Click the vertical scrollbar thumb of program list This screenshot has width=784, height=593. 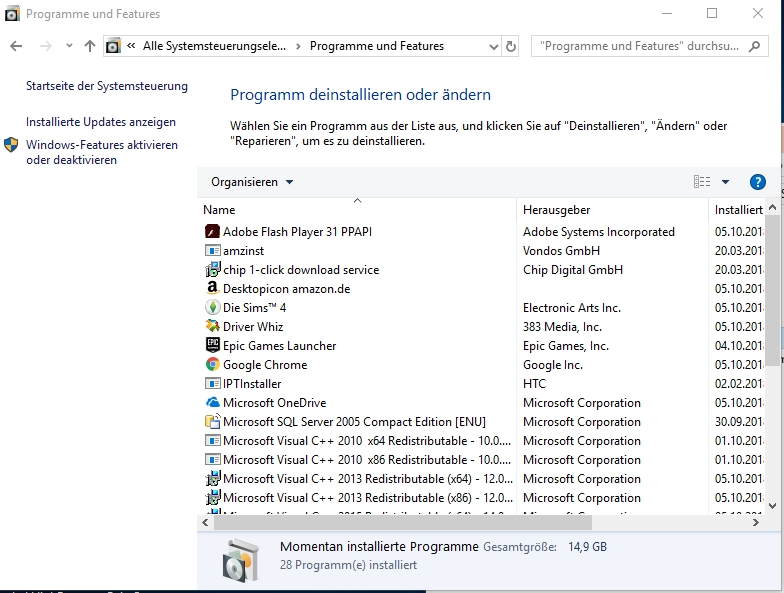[x=772, y=289]
